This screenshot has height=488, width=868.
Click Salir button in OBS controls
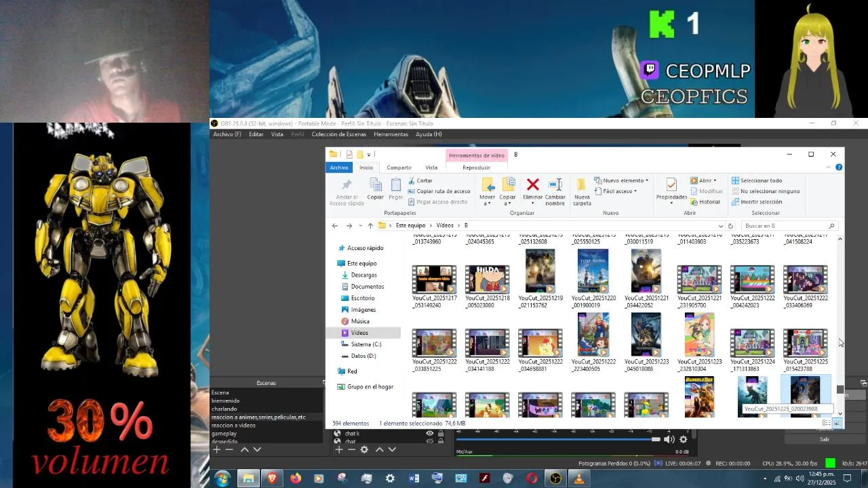(824, 439)
